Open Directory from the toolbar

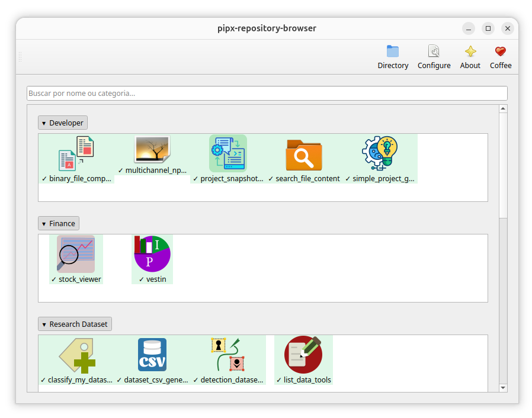(393, 57)
